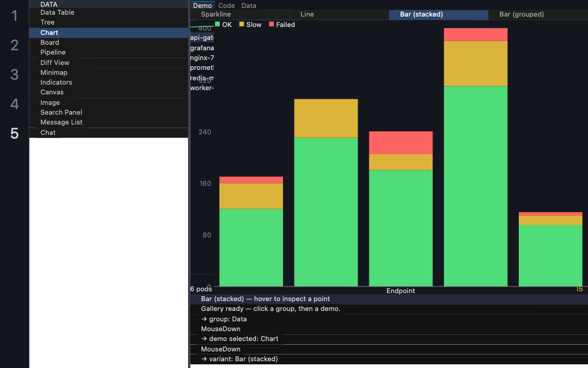Image resolution: width=588 pixels, height=368 pixels.
Task: Open the Search Panel demo
Action: 109,113
